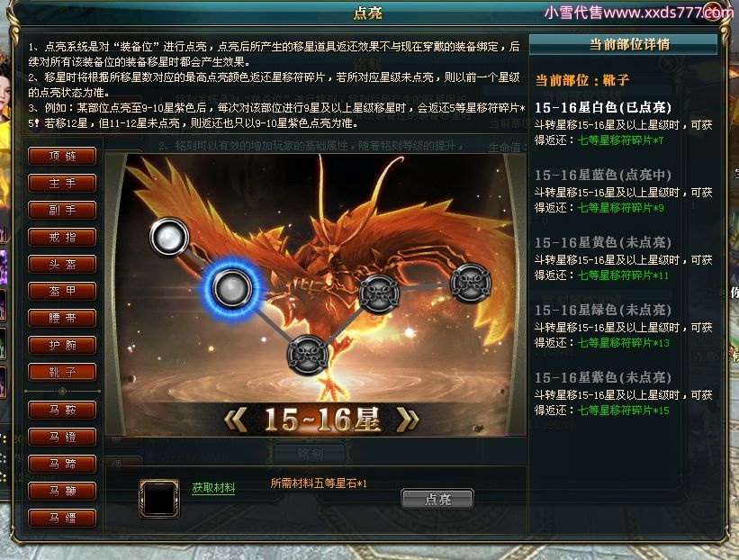Open the 戒指 slot tab
This screenshot has height=560, width=739.
click(x=62, y=237)
